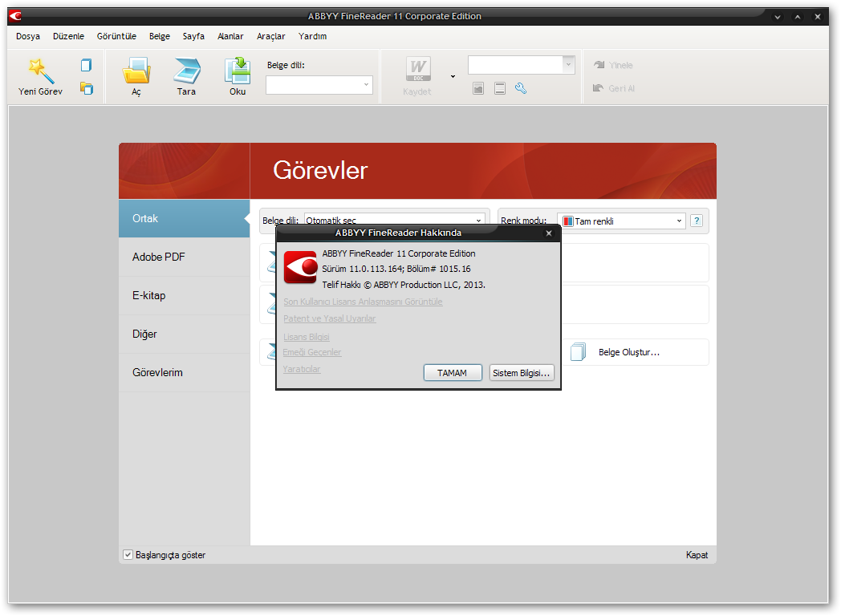Click the page layout icon in toolbar
This screenshot has height=616, width=841.
tap(500, 88)
